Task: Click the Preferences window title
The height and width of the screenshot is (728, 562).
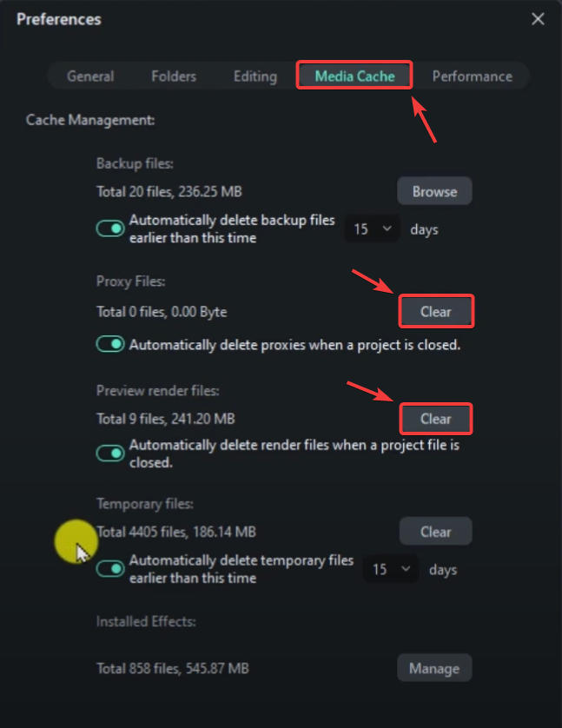Action: coord(59,19)
